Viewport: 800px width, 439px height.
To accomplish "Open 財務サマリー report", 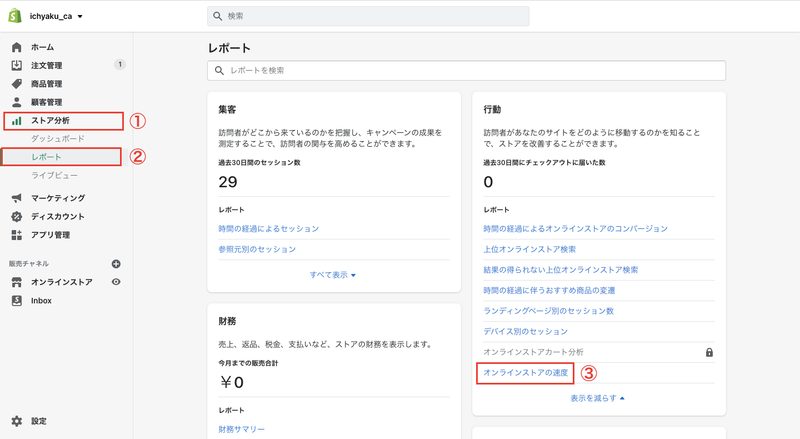I will 241,429.
